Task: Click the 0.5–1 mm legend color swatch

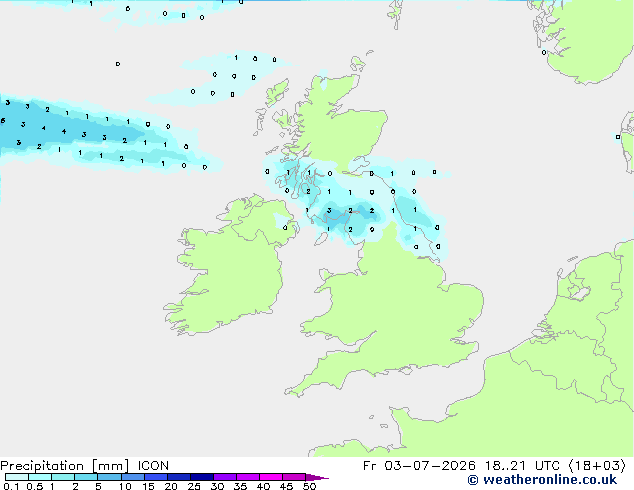Action: [x=40, y=477]
